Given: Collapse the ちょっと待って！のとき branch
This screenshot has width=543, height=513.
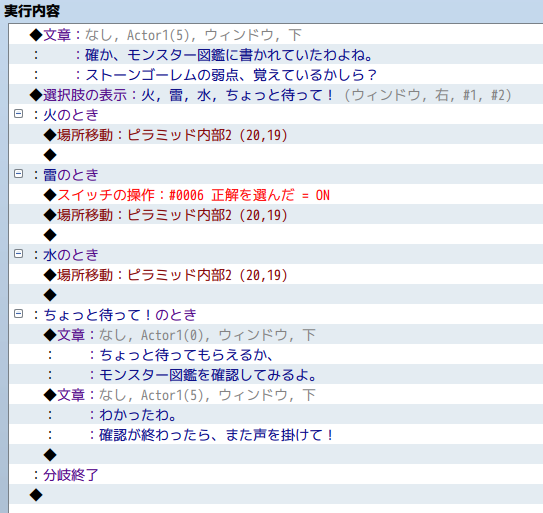Looking at the screenshot, I should tap(18, 313).
